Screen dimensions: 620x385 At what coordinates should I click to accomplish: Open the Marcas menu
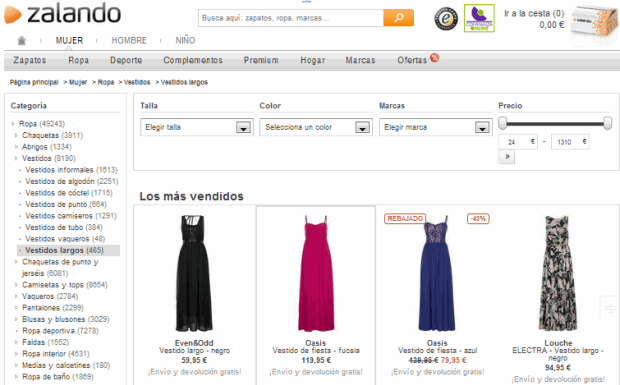point(360,60)
